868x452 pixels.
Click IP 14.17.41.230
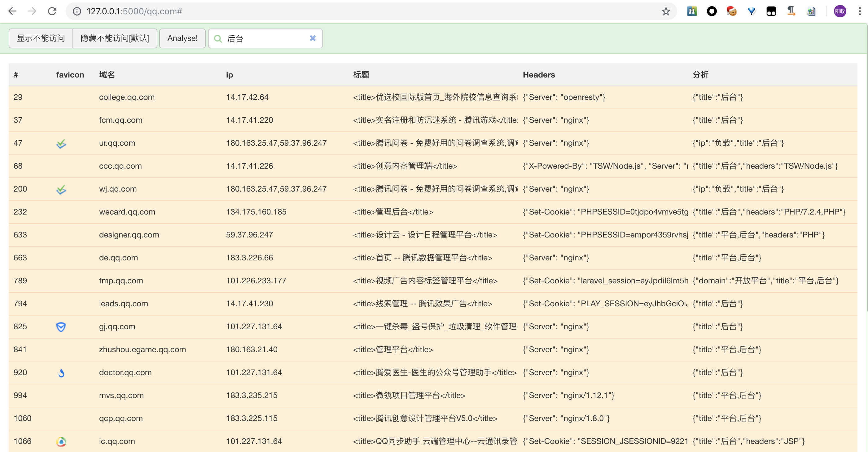249,304
